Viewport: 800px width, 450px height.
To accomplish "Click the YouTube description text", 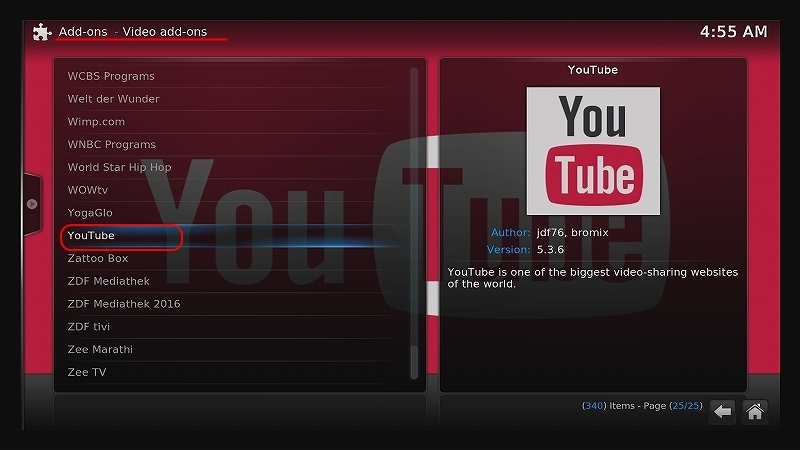I will tap(592, 278).
